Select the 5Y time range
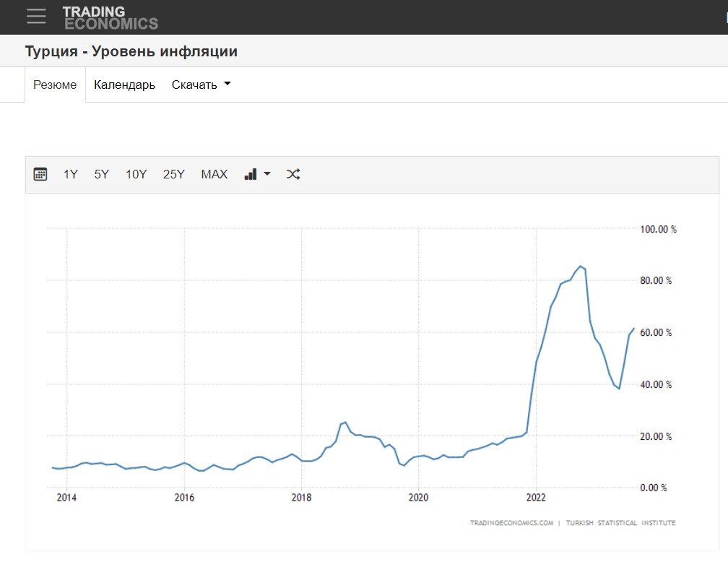Image resolution: width=728 pixels, height=562 pixels. click(101, 173)
